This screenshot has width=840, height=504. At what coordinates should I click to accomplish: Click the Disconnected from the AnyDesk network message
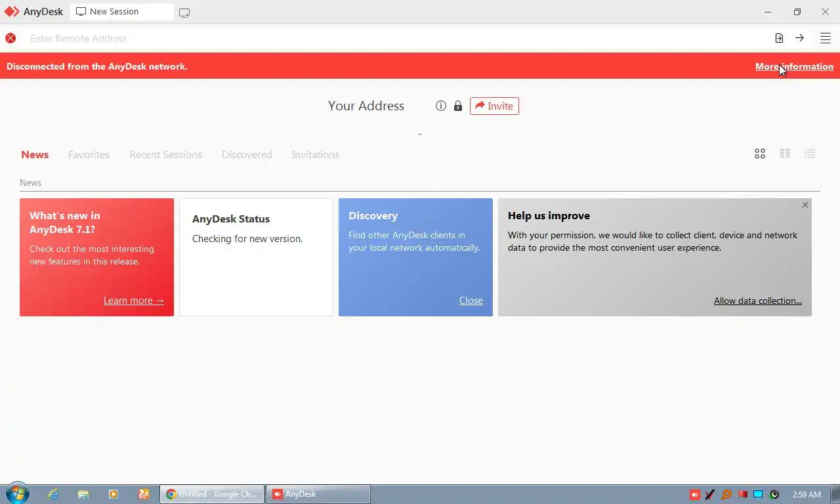point(97,66)
